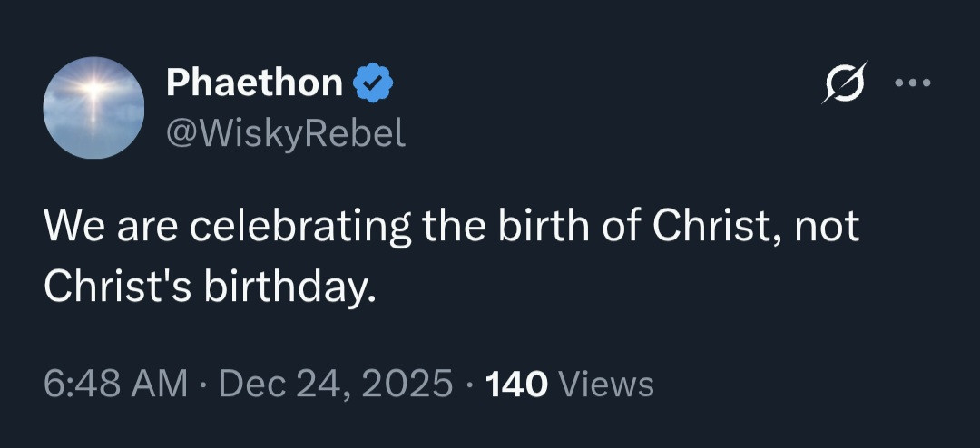Click the word "not" ending the first line
The width and height of the screenshot is (980, 448).
coord(827,226)
